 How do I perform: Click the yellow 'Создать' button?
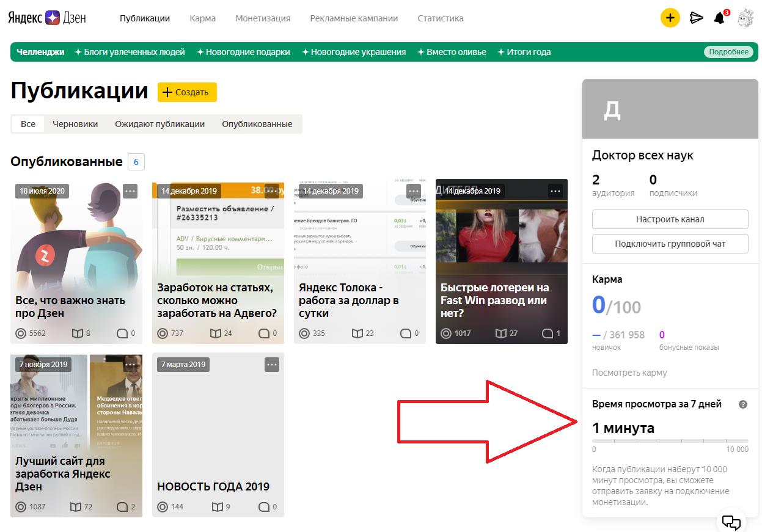[x=187, y=92]
